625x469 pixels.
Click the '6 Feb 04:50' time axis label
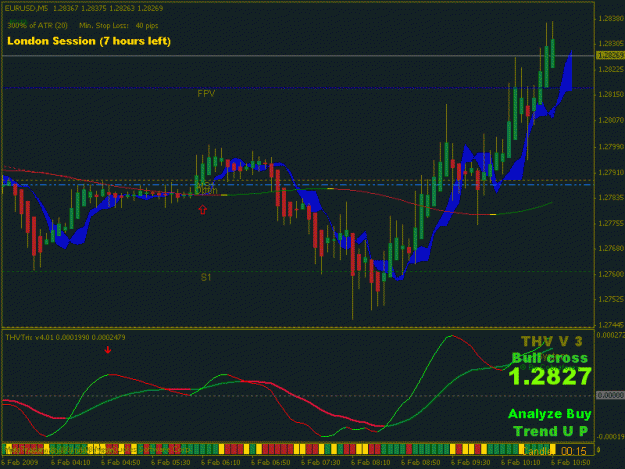point(121,463)
